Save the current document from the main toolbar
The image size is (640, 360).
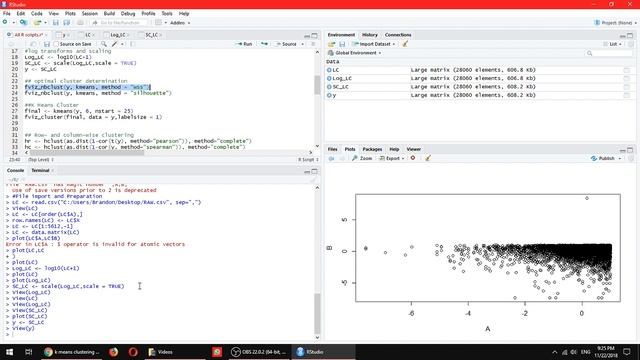(56, 23)
